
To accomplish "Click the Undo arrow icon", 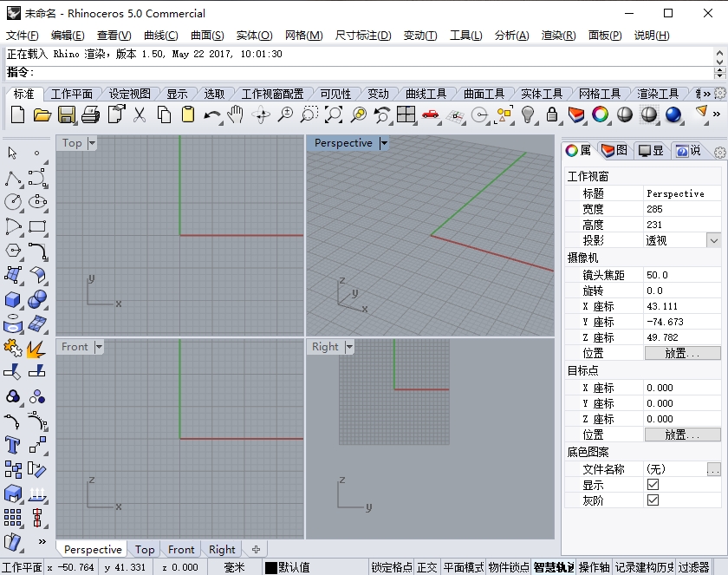I will coord(211,115).
